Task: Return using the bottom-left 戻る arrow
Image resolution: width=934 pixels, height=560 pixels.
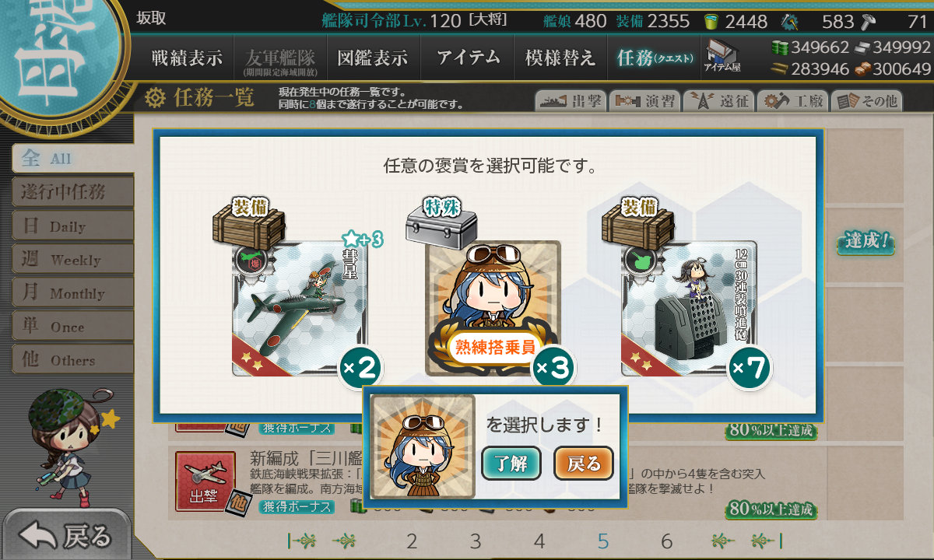Action: (x=66, y=536)
